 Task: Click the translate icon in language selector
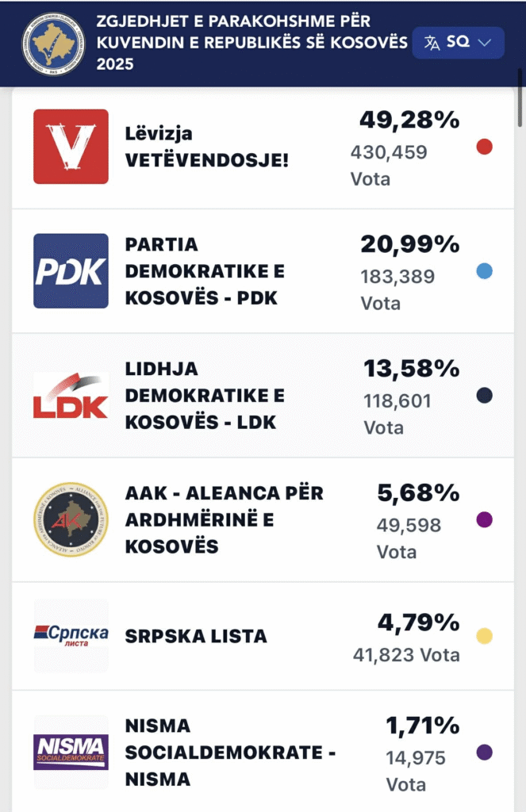point(432,43)
